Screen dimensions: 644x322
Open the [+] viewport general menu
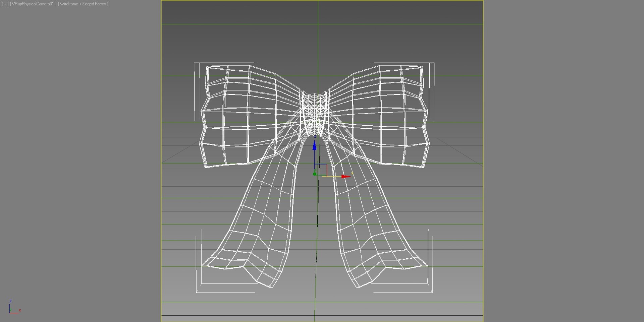[x=5, y=4]
